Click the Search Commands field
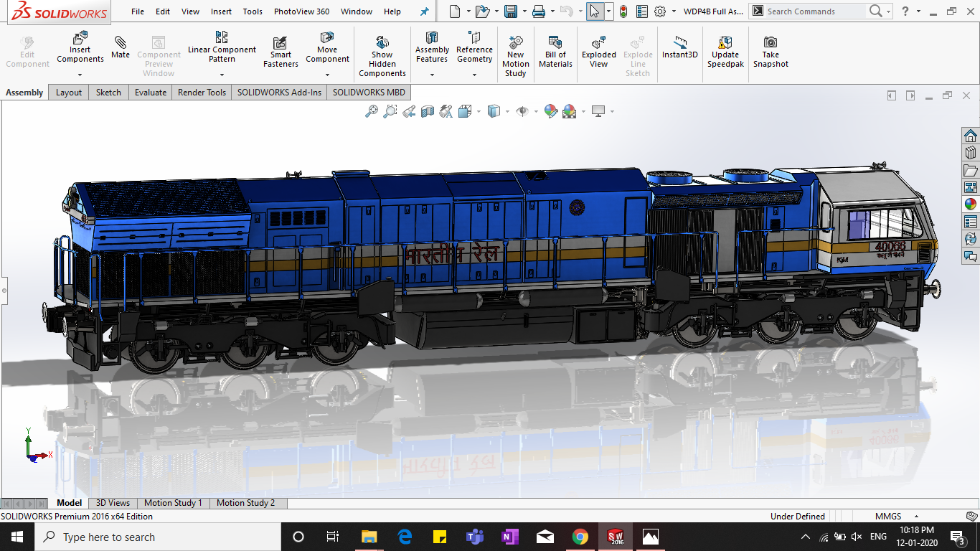 coord(816,11)
